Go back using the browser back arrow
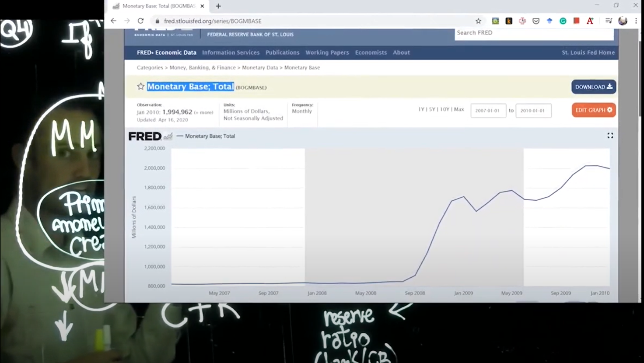Viewport: 644px width, 363px height. 113,21
